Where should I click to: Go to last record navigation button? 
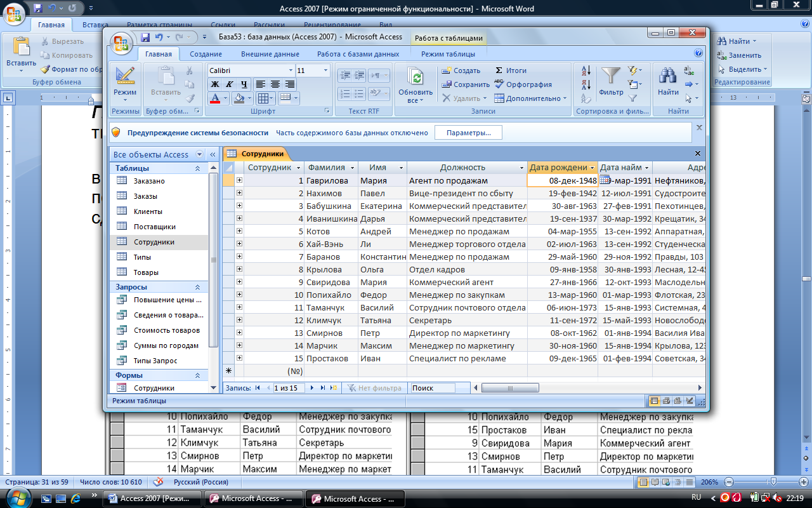pyautogui.click(x=322, y=387)
